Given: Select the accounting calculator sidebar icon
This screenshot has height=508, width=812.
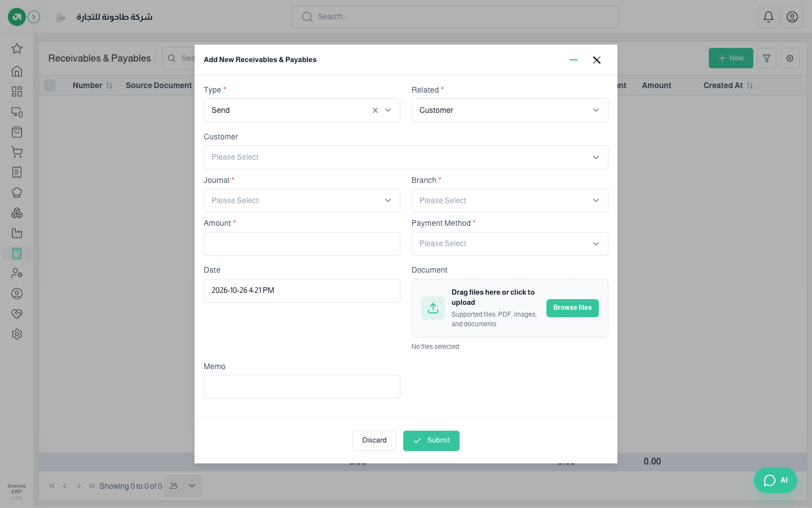Looking at the screenshot, I should [x=17, y=253].
